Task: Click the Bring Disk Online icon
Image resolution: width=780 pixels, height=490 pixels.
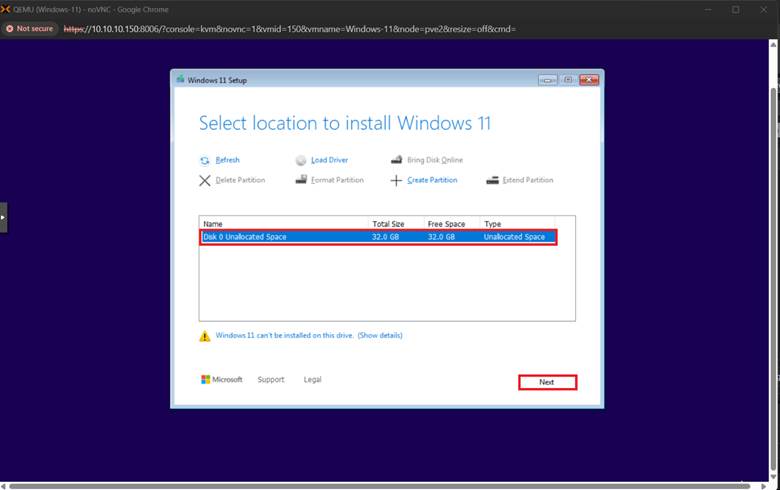Action: [x=396, y=160]
